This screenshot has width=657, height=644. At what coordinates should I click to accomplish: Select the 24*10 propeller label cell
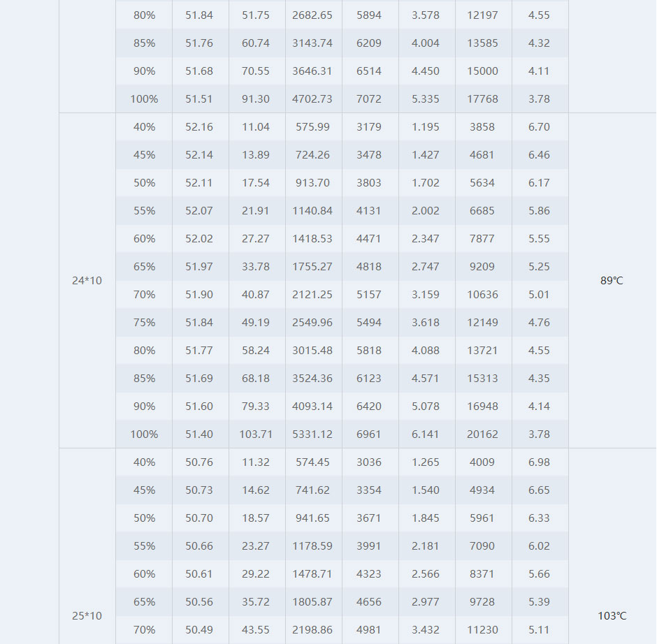pos(87,281)
